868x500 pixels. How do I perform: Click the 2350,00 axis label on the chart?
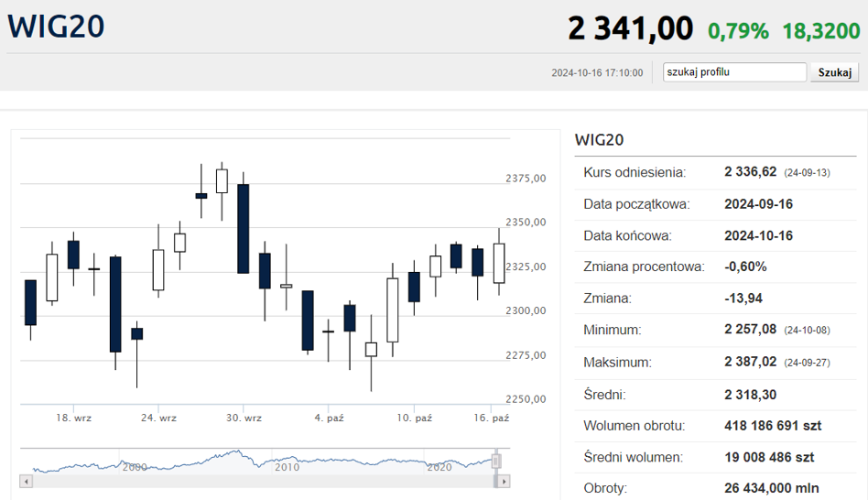[526, 222]
